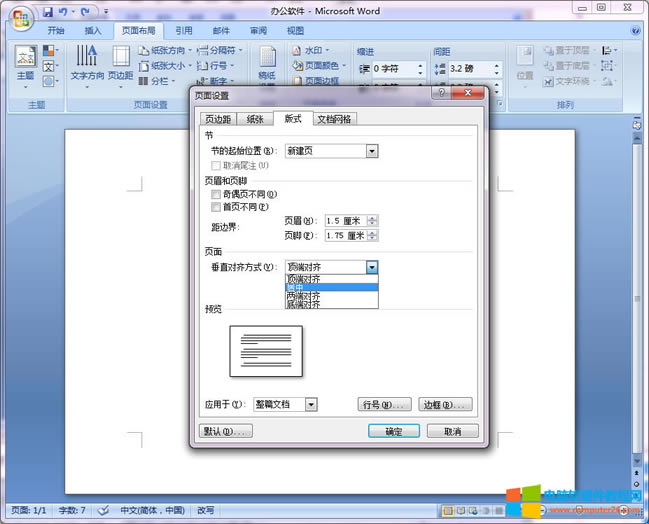This screenshot has width=649, height=524.
Task: Open Word help question mark icon
Action: point(635,30)
